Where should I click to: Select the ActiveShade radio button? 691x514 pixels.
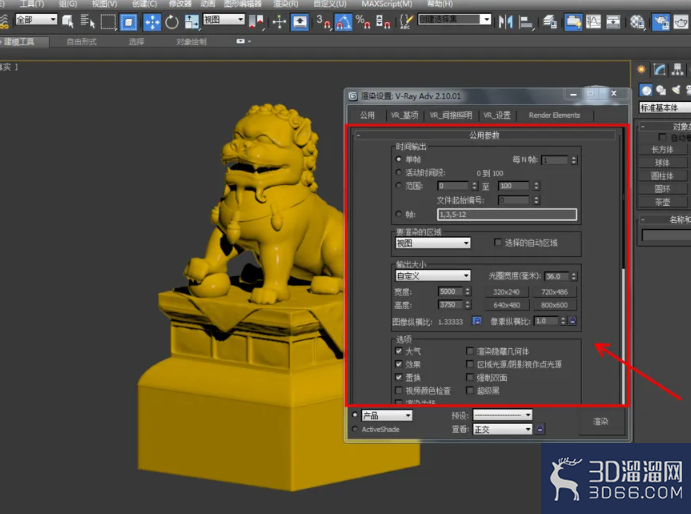tap(355, 429)
